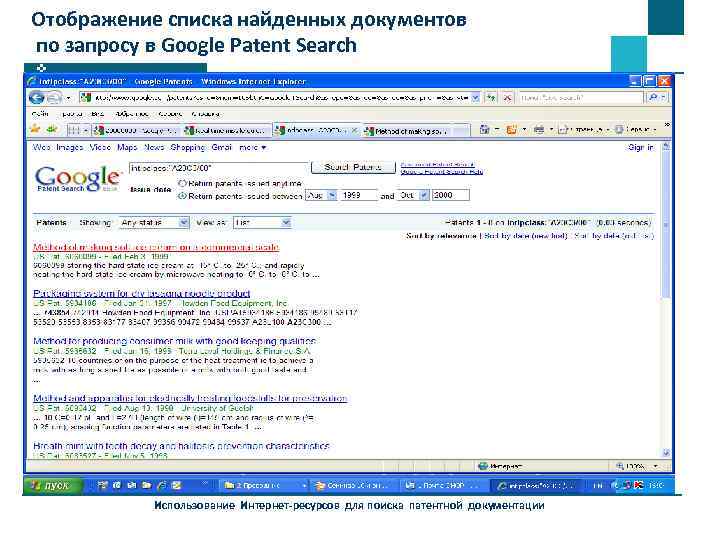Click the Home icon in command bar

484,130
